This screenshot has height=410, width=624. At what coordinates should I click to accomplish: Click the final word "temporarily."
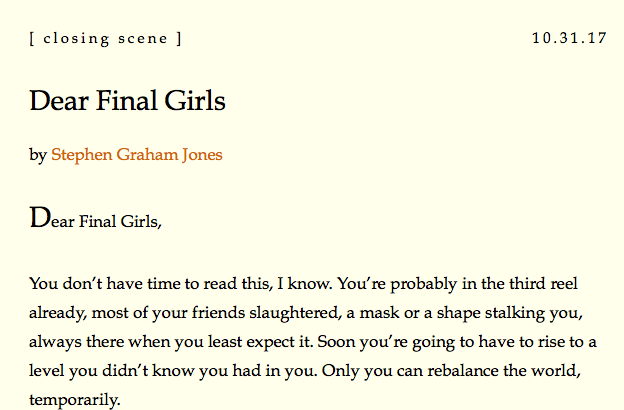click(75, 400)
